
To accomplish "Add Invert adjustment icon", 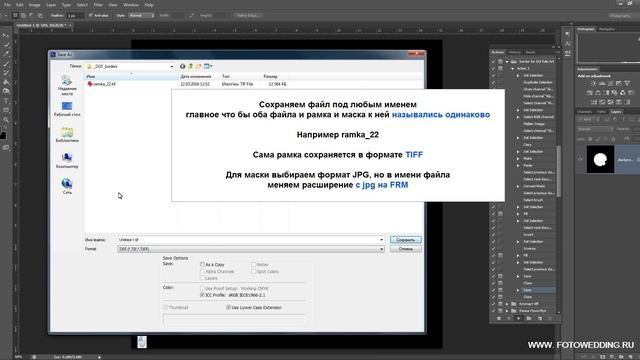I will click(x=594, y=102).
